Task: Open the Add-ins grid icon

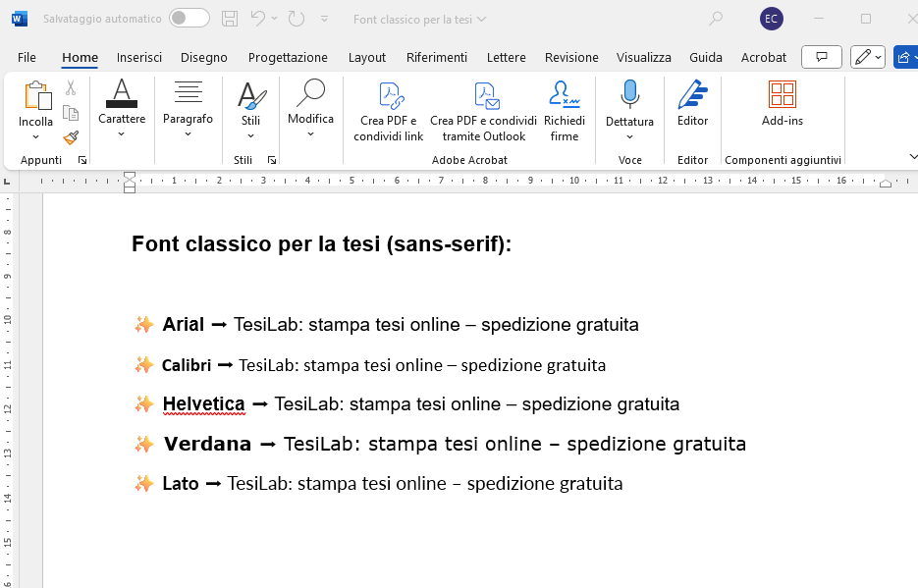Action: click(782, 95)
